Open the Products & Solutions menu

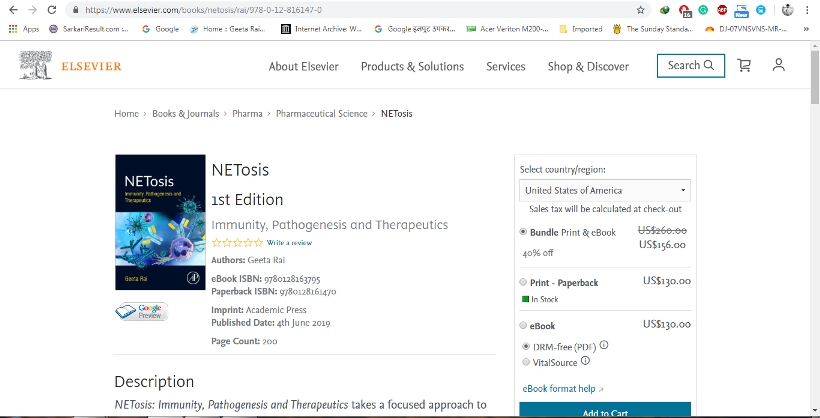pos(412,66)
